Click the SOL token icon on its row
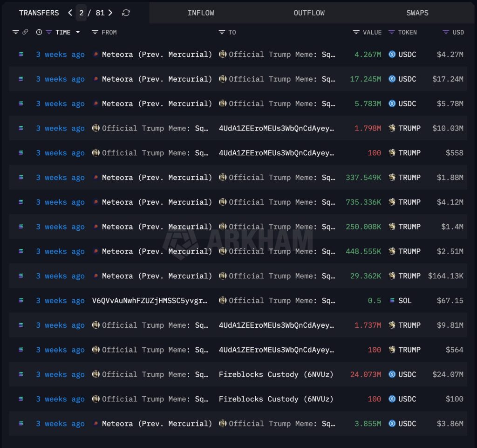477x448 pixels. [392, 301]
